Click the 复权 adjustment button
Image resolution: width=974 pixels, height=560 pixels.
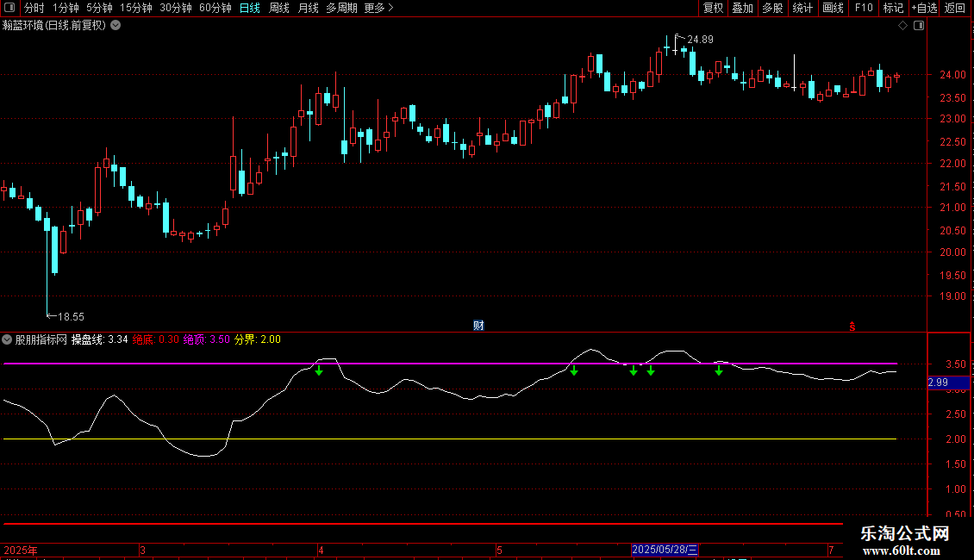click(x=713, y=8)
